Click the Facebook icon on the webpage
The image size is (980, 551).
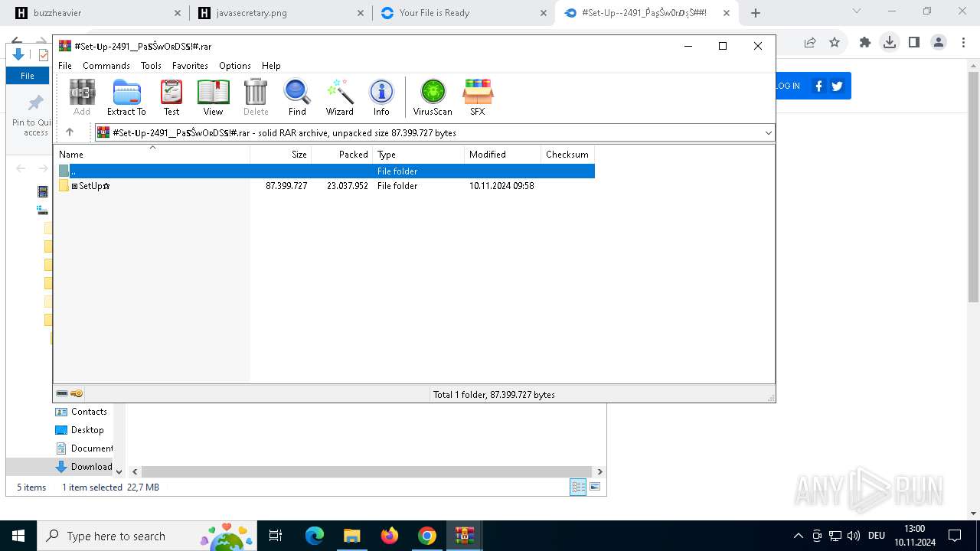click(x=818, y=86)
